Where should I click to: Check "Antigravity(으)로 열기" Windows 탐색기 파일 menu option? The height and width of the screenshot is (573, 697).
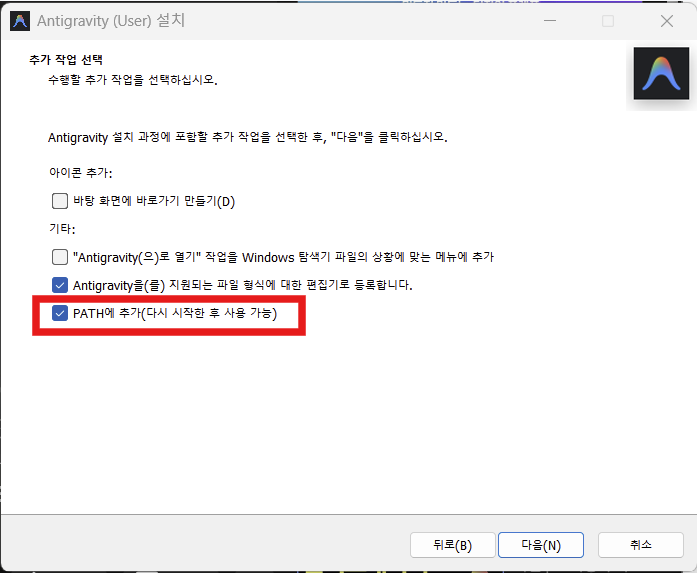pyautogui.click(x=60, y=257)
